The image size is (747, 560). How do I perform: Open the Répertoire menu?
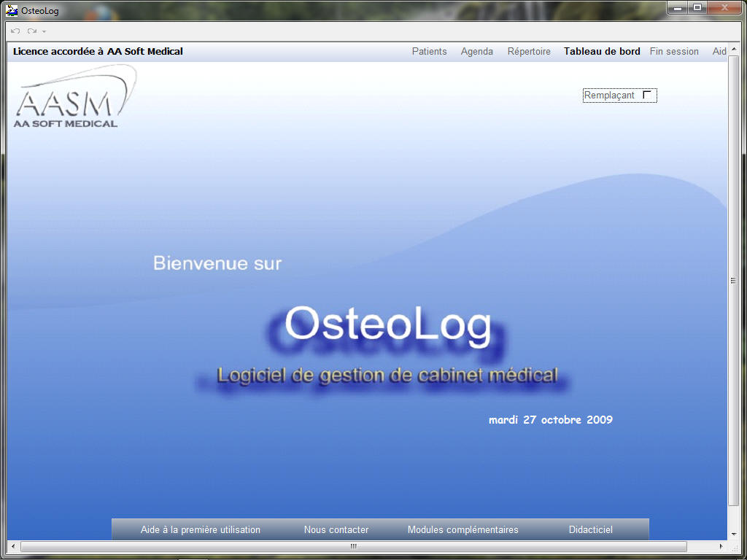(x=529, y=52)
